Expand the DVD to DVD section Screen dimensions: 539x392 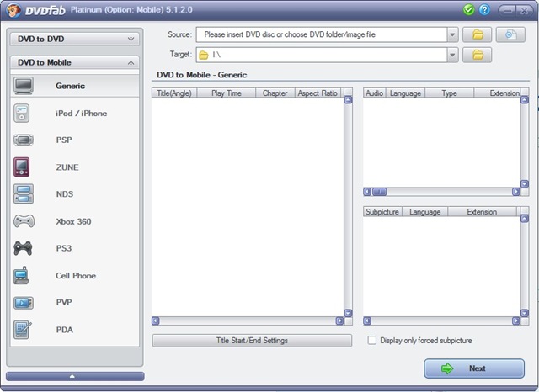point(75,39)
